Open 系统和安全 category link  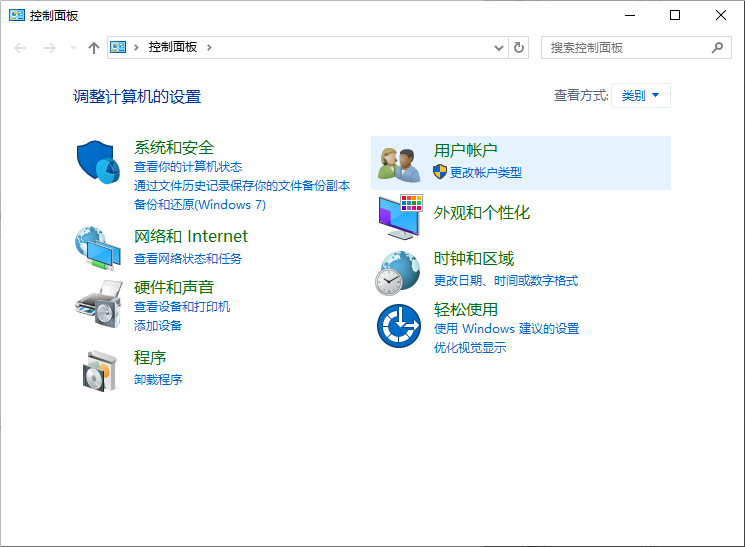174,147
